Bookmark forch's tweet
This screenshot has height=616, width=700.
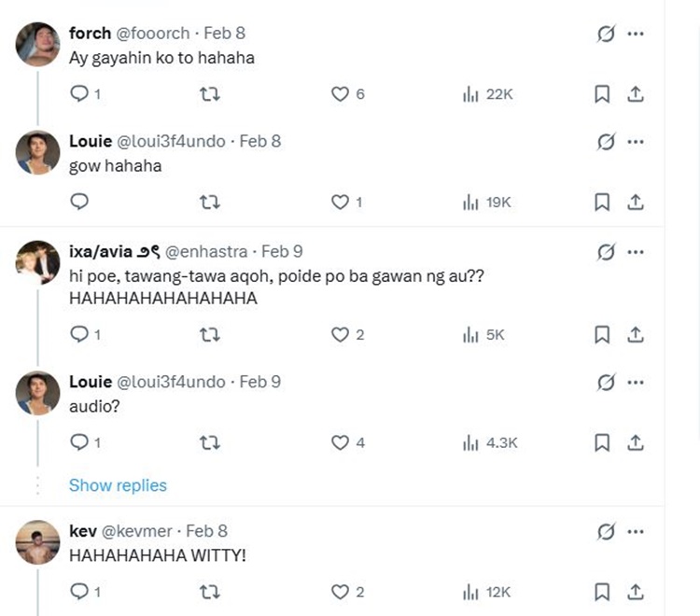tap(602, 93)
